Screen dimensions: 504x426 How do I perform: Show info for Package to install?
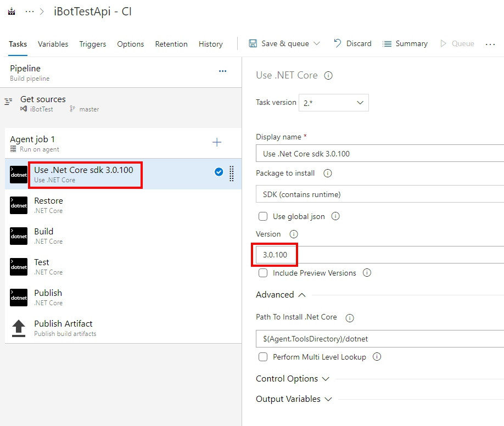(x=328, y=173)
